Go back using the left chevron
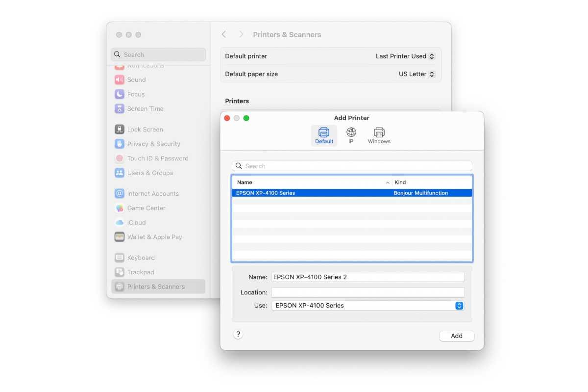 pos(224,34)
